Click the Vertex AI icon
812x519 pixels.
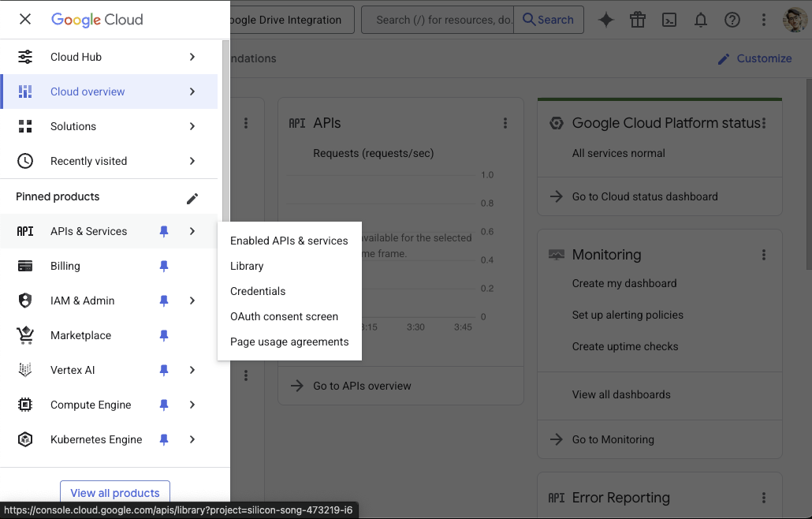coord(25,370)
